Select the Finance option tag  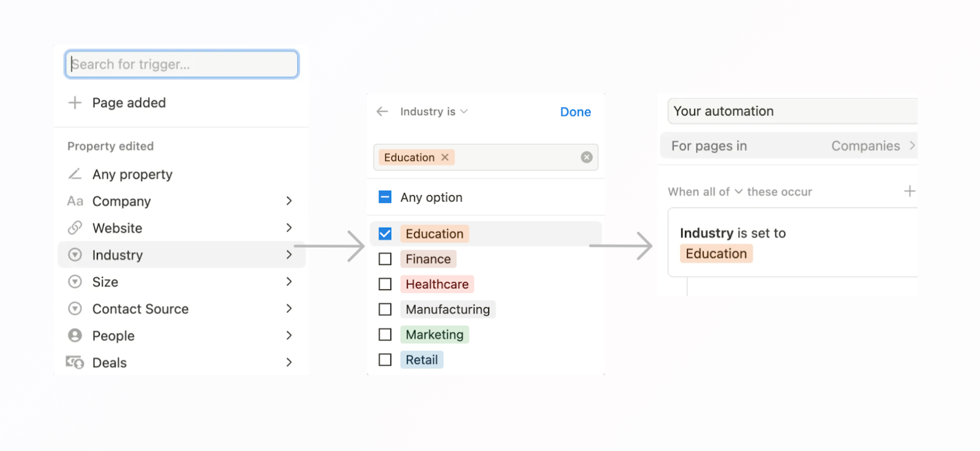point(428,259)
